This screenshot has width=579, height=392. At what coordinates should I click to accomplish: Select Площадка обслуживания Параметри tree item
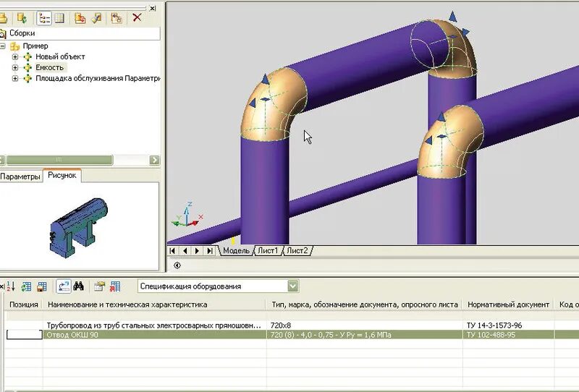click(98, 78)
